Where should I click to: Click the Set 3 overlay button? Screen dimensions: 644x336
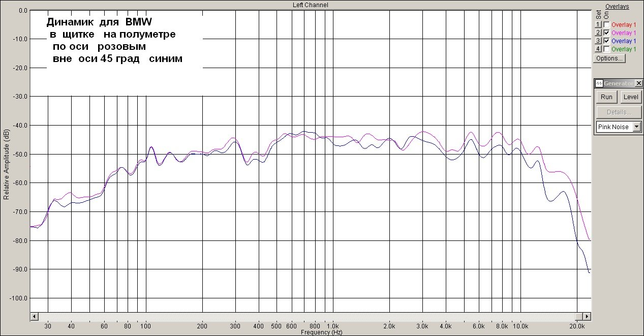point(598,41)
